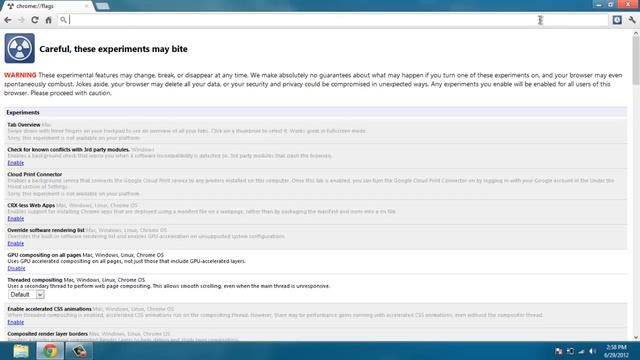Click the power plug tray icon
640x360 pixels.
point(570,351)
